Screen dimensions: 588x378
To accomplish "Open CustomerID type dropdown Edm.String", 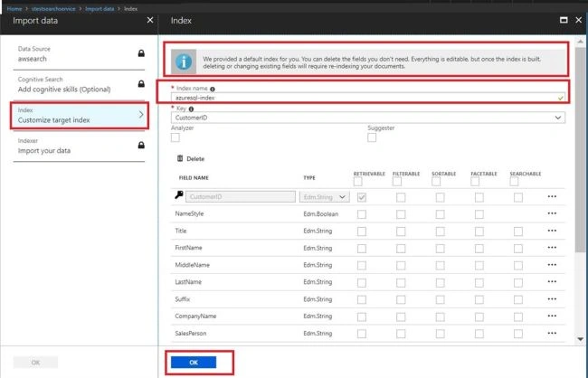I will click(x=325, y=197).
